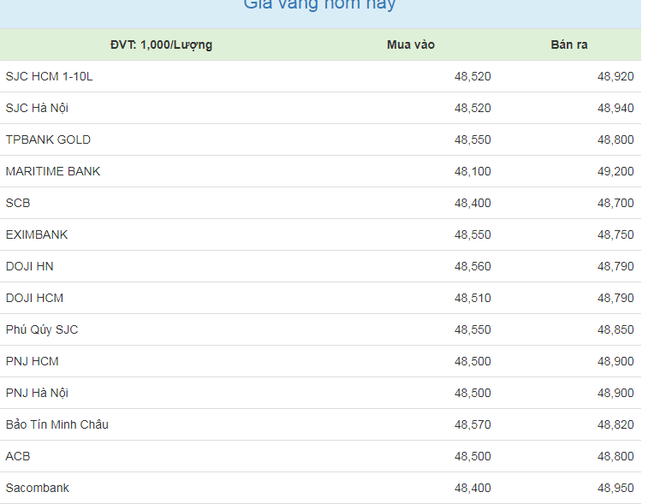Click EXIMBANK sell price 48,750
This screenshot has width=660, height=504.
(x=615, y=235)
